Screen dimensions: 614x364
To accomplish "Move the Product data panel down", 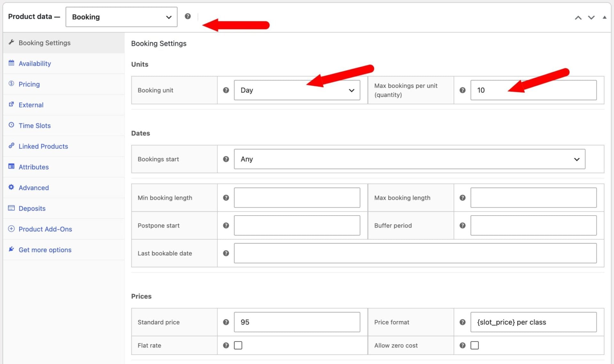I will click(591, 18).
